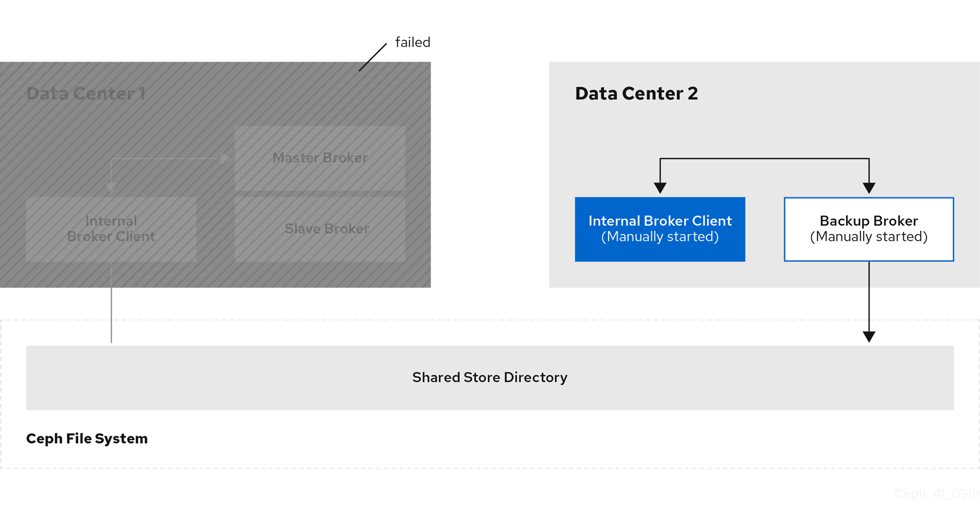Click the Ceph File System label

click(86, 439)
